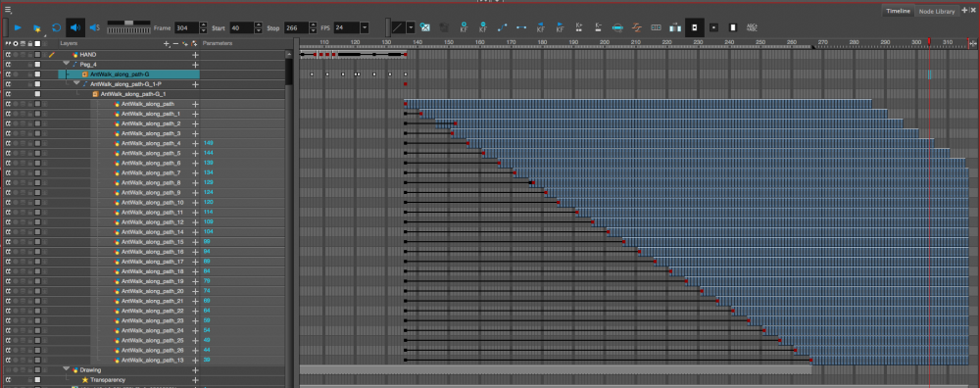The height and width of the screenshot is (388, 980).
Task: Click the Add Layers plus icon in Layers header
Action: (167, 44)
